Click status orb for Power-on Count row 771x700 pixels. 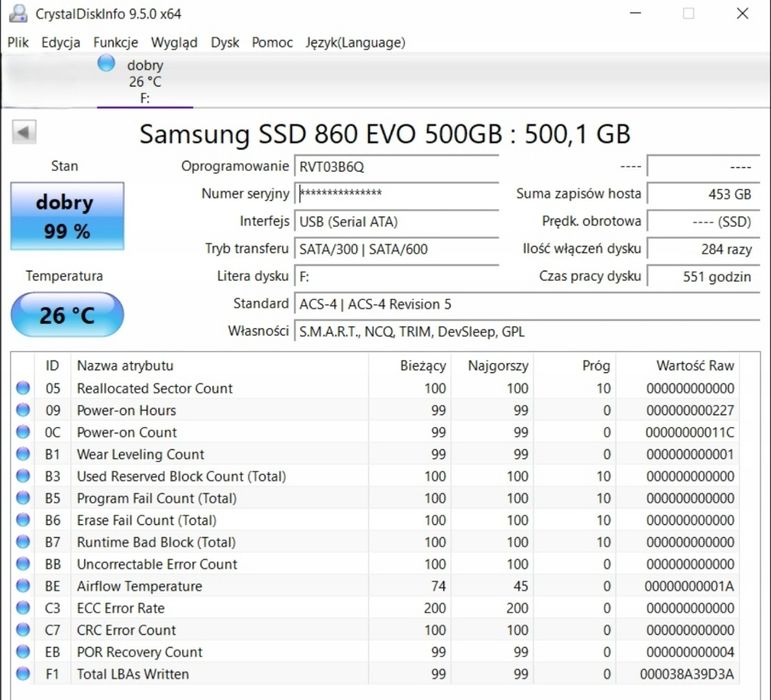coord(23,432)
